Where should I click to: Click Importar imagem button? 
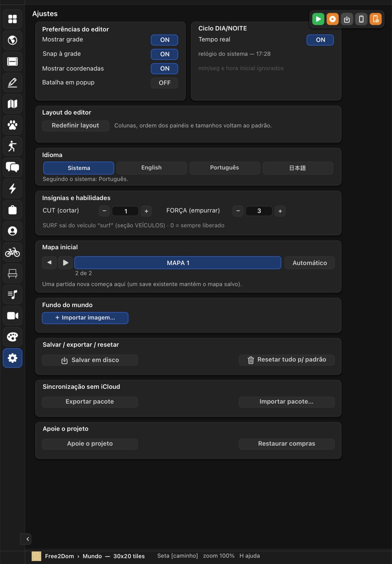pos(85,318)
